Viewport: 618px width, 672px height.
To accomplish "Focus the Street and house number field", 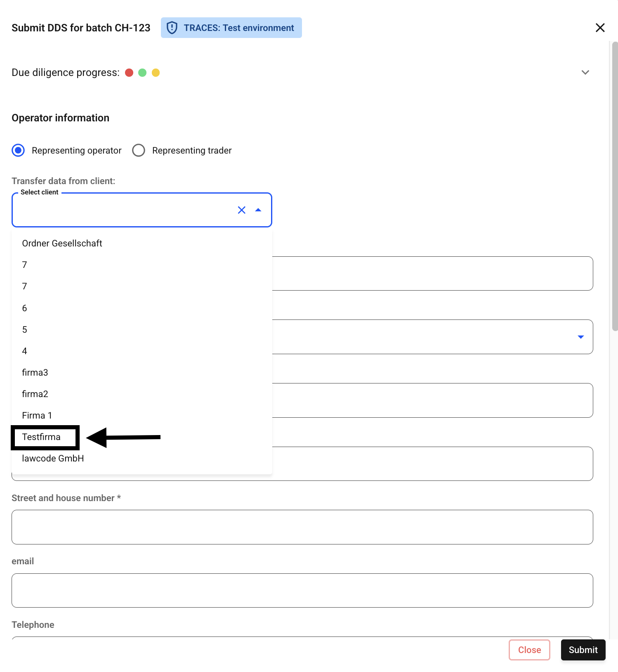I will click(302, 527).
